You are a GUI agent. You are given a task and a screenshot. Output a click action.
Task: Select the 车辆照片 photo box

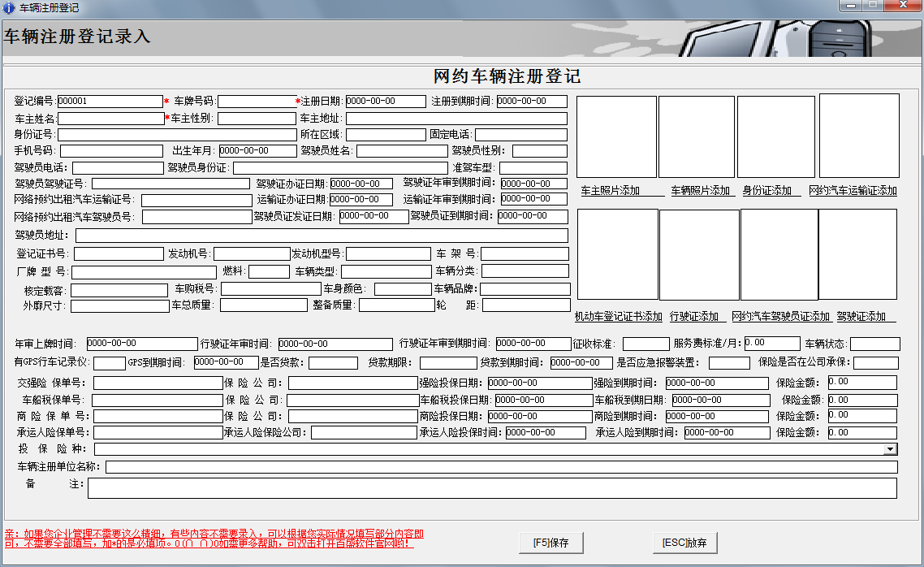pyautogui.click(x=697, y=136)
